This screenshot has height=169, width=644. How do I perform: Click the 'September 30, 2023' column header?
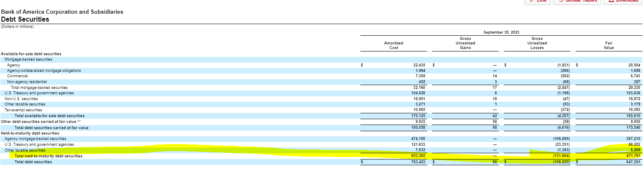point(501,32)
